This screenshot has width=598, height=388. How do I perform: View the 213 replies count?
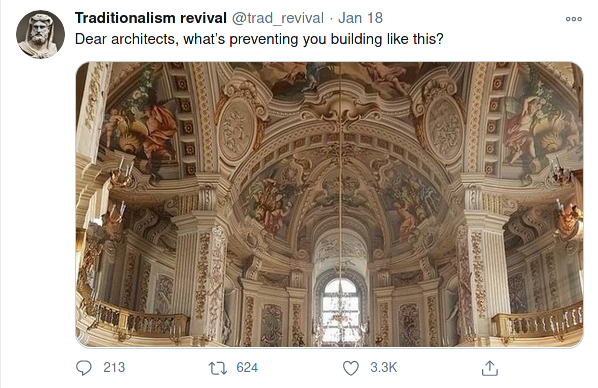pyautogui.click(x=114, y=367)
